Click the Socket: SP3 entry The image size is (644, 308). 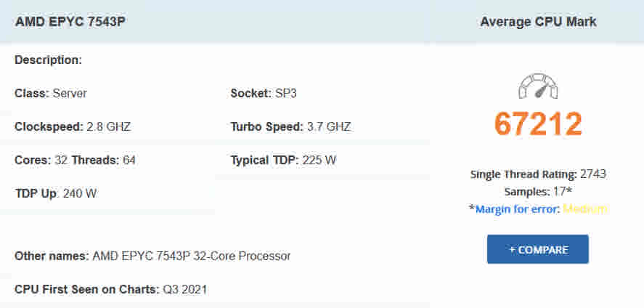[264, 94]
